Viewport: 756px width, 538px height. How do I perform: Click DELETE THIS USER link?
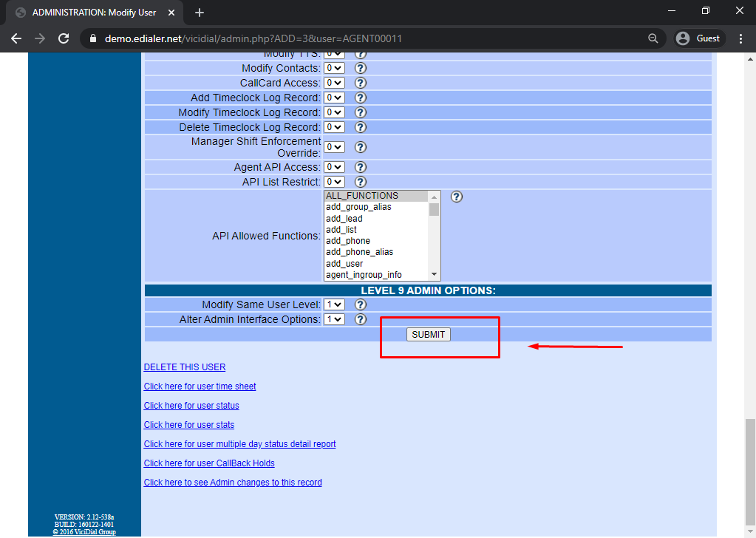click(185, 367)
